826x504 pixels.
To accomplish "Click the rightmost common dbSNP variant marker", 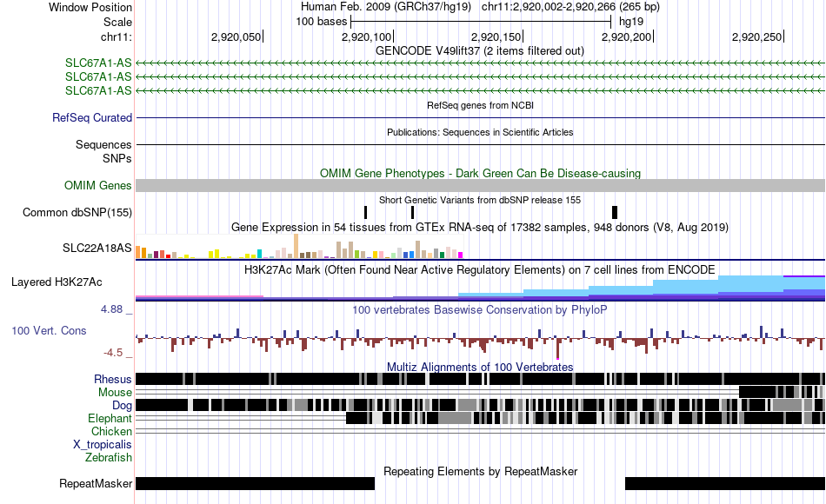I will [x=614, y=212].
